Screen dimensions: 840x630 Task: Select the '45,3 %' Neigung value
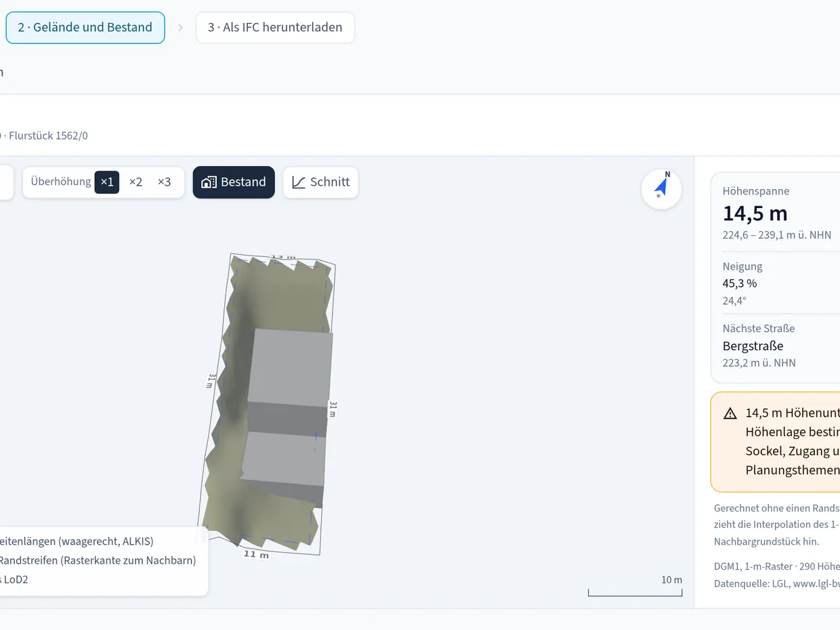740,284
